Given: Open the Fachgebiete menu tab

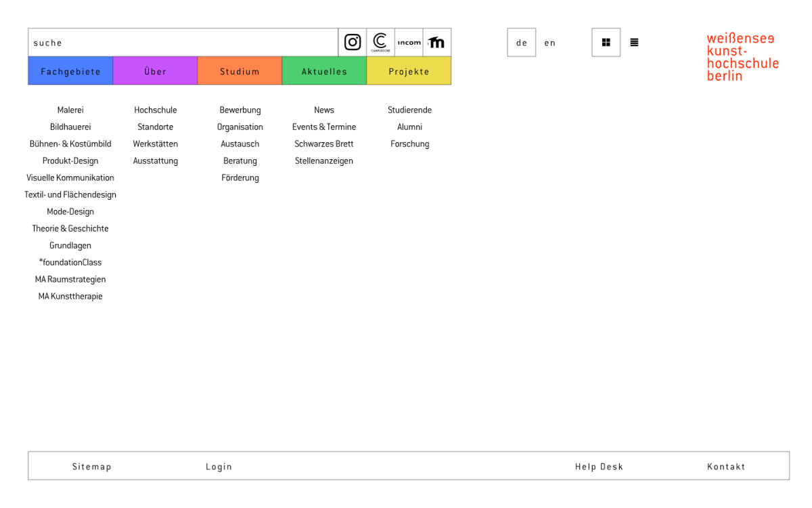Looking at the screenshot, I should 70,71.
